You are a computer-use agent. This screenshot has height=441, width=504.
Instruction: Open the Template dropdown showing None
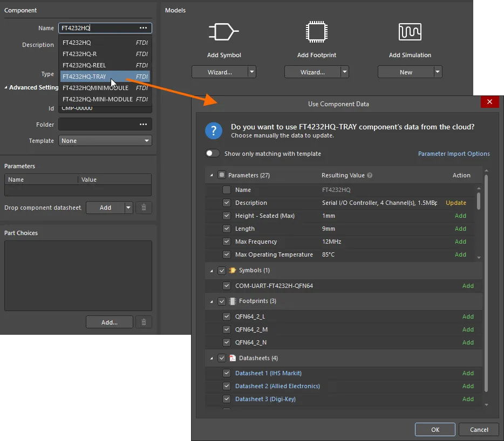point(105,141)
